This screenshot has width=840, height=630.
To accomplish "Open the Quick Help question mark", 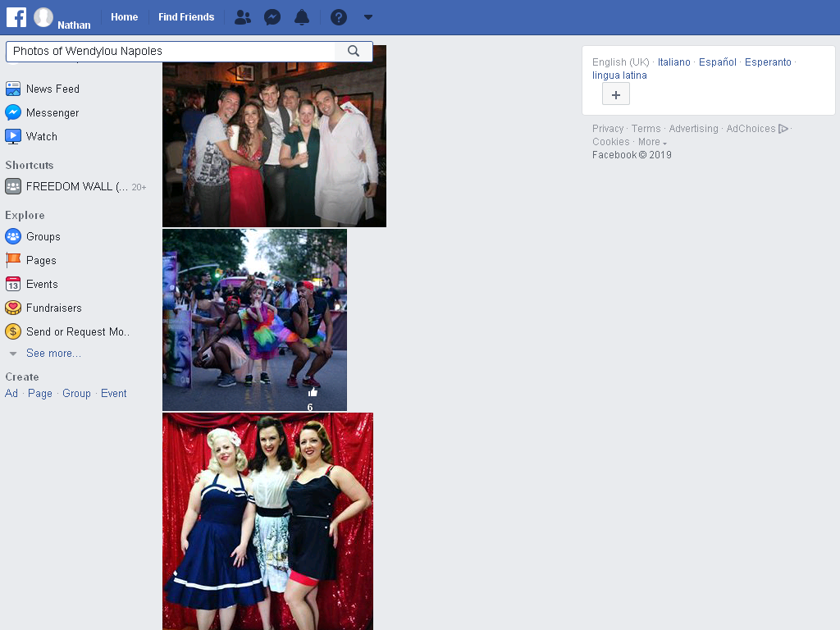I will [x=339, y=17].
